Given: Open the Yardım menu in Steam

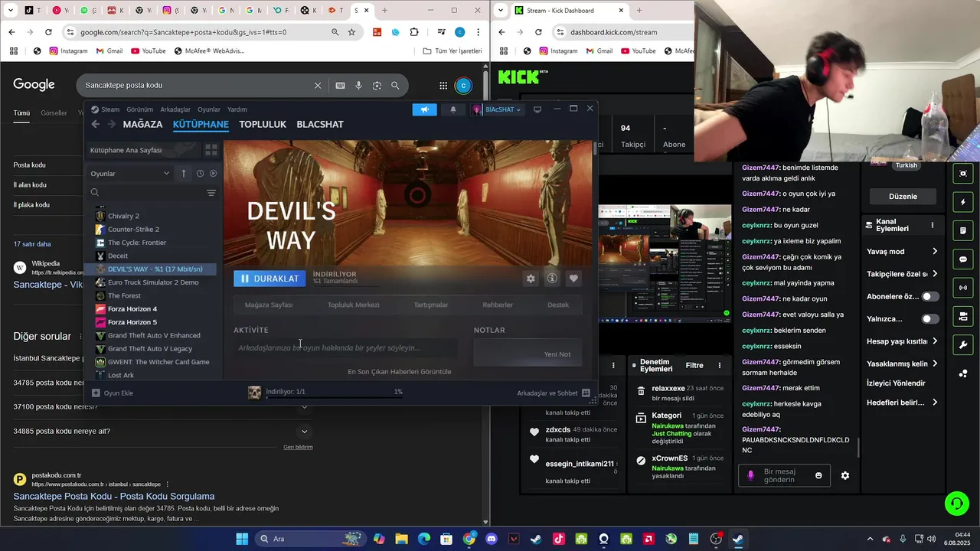Looking at the screenshot, I should [x=237, y=109].
